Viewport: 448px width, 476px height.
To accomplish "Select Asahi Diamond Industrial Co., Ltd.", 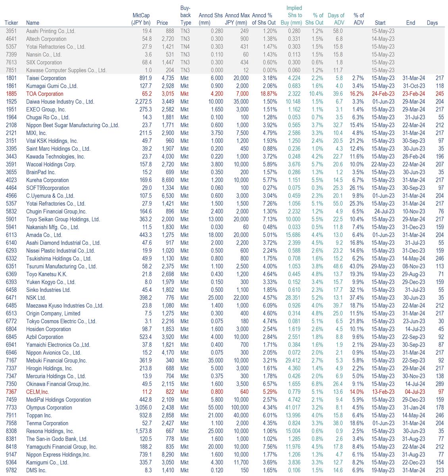I will [x=63, y=243].
